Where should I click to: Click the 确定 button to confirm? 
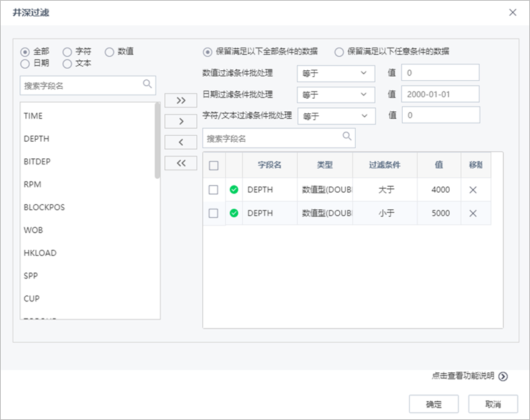coord(434,404)
